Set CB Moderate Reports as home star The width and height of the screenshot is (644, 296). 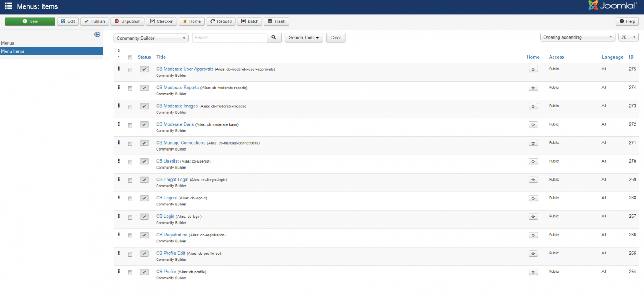(x=533, y=88)
